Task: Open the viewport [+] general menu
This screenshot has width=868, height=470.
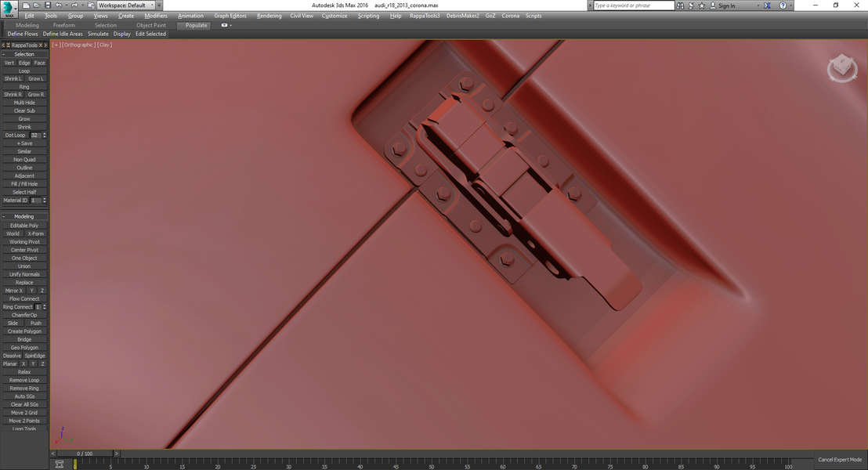Action: tap(56, 45)
